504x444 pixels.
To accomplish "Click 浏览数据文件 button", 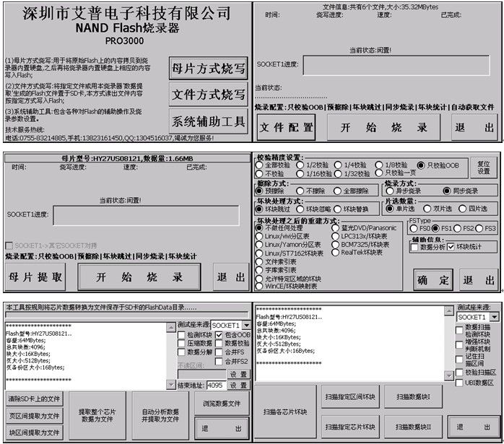I will (222, 404).
